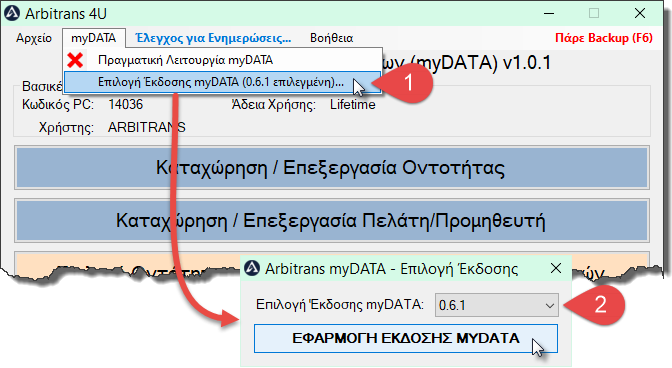
Task: Click the Χρήστης value ARBITRANS
Action: (147, 127)
